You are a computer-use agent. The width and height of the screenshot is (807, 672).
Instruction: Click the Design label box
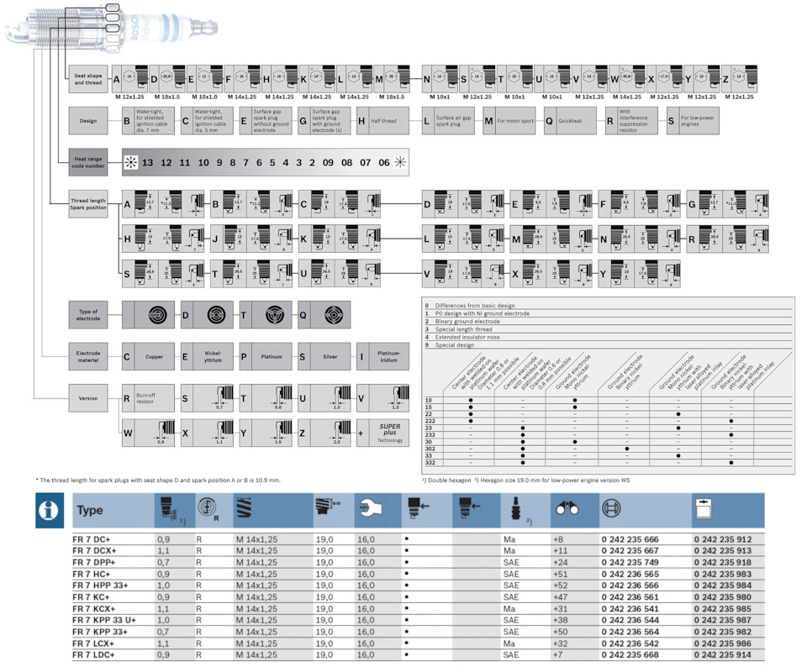tap(88, 121)
